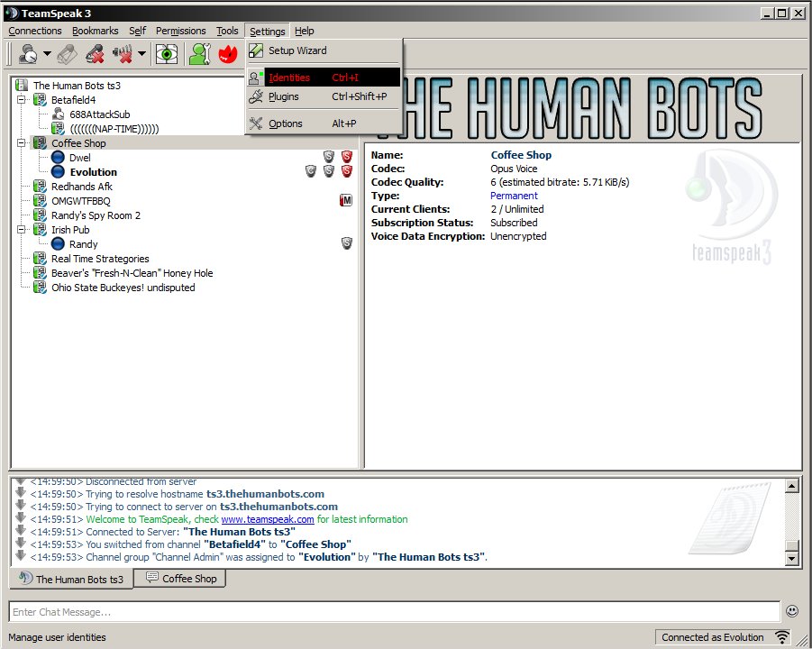Click the gray S badge on Dwel
Screen dimensions: 812x649
pyautogui.click(x=329, y=157)
